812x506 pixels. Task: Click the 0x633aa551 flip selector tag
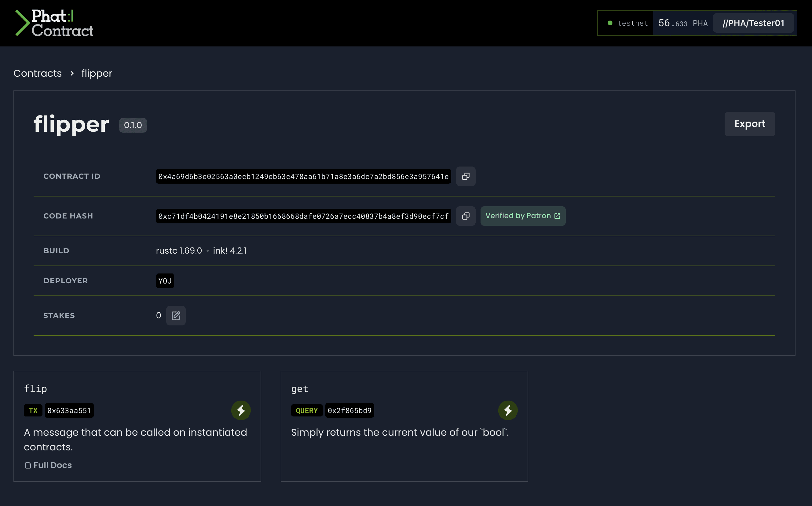[x=69, y=411]
